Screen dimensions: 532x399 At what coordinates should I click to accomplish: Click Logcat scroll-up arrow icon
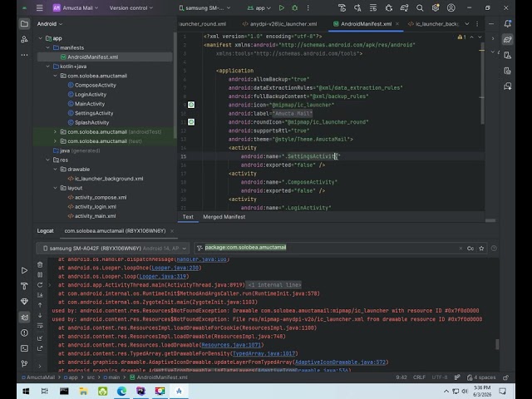40,305
